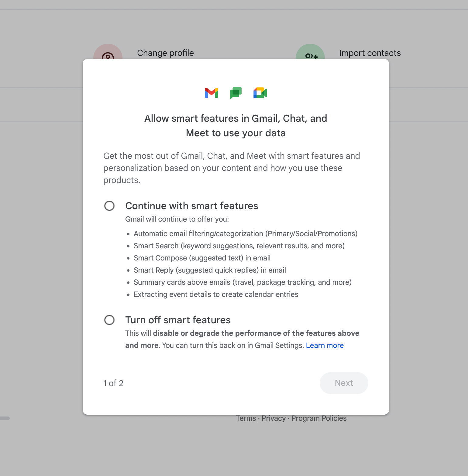Image resolution: width=468 pixels, height=476 pixels.
Task: Click the "1 of 2" step indicator
Action: (x=113, y=383)
